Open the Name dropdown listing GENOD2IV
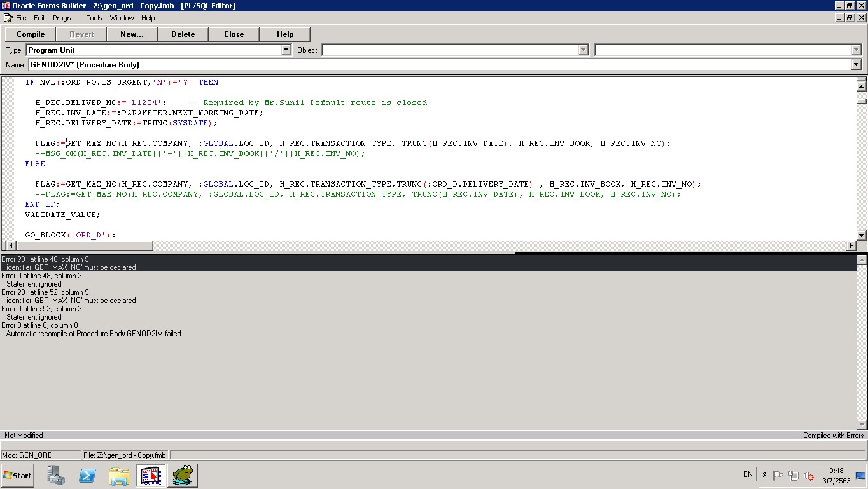This screenshot has height=489, width=868. pos(856,64)
